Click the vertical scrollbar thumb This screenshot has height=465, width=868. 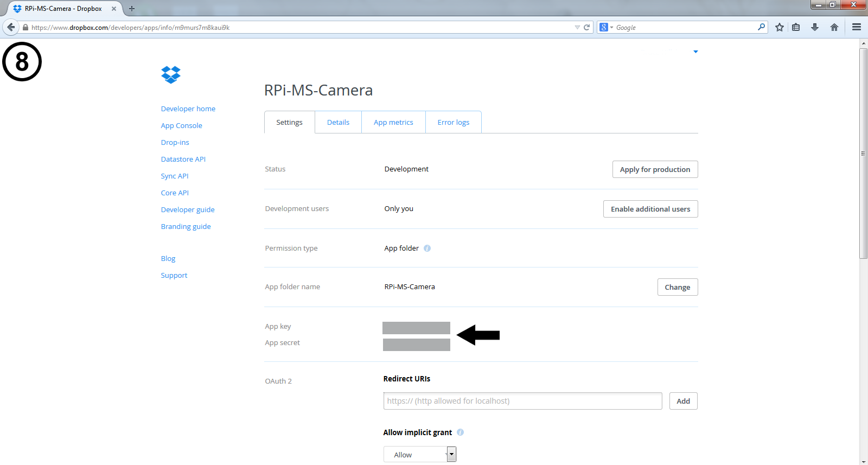[863, 153]
